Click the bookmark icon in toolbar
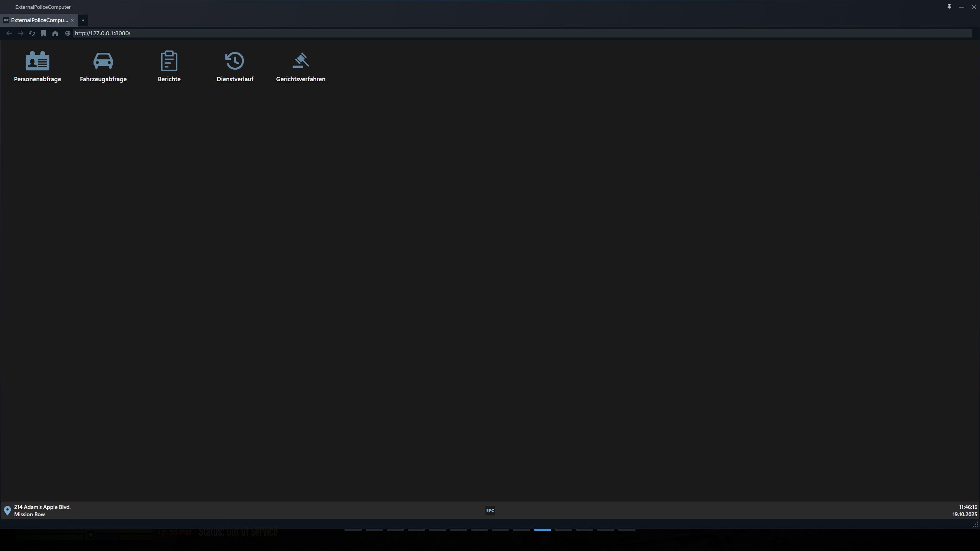This screenshot has width=980, height=551. tap(44, 33)
